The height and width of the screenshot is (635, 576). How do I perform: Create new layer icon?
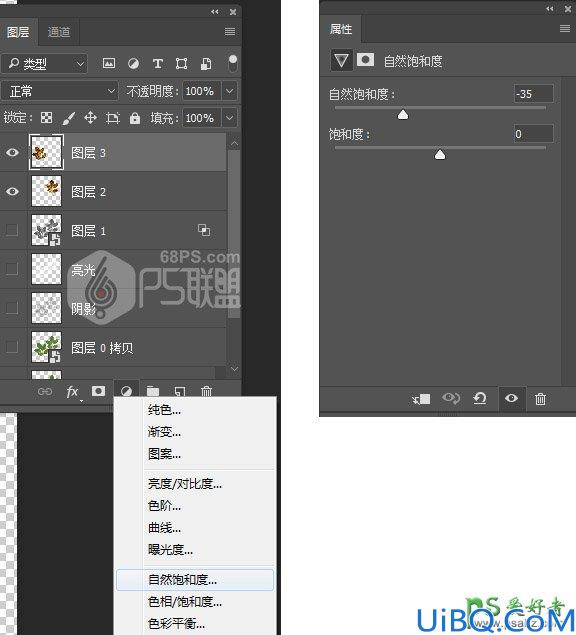[x=179, y=391]
